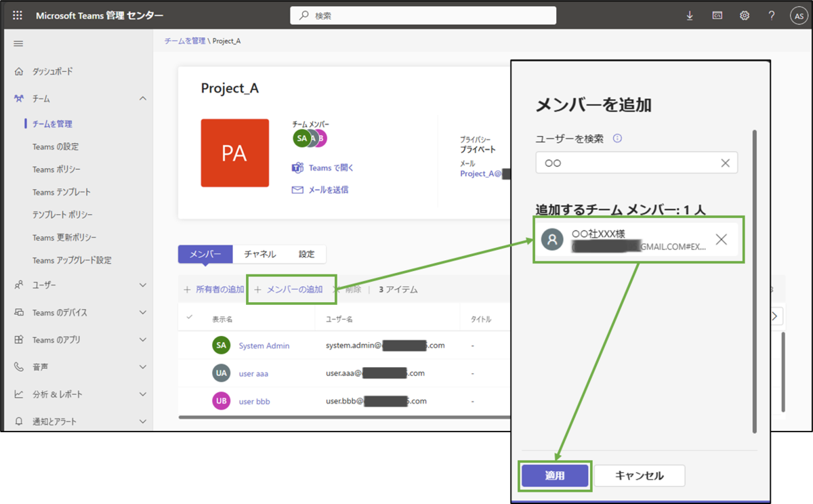Click the SA team member avatar in the header
The height and width of the screenshot is (504, 813).
point(301,138)
